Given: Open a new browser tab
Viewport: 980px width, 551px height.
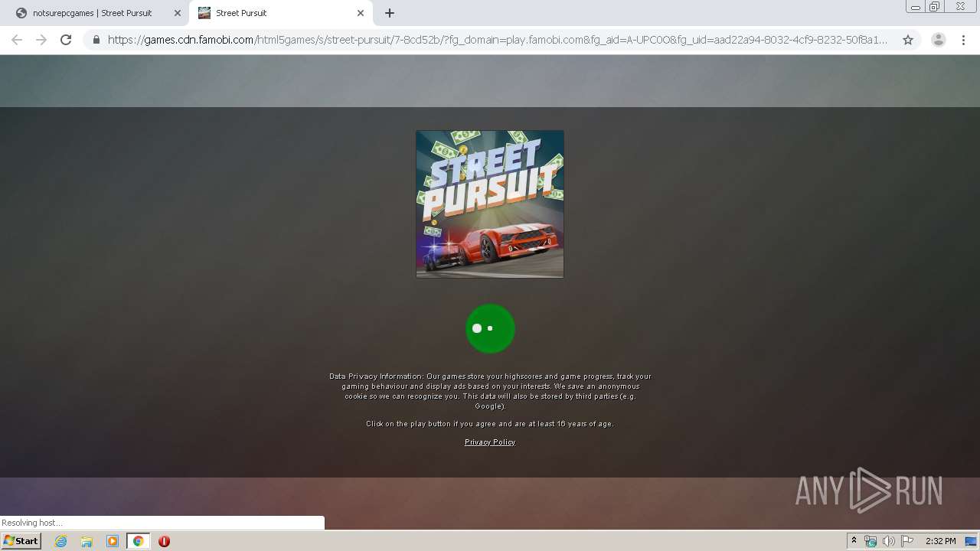Looking at the screenshot, I should coord(390,13).
